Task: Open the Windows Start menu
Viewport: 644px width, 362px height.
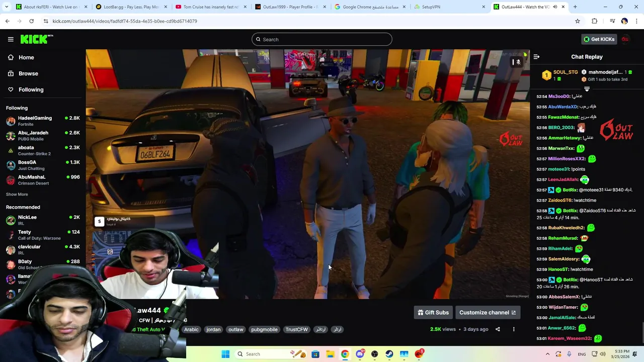Action: 225,354
